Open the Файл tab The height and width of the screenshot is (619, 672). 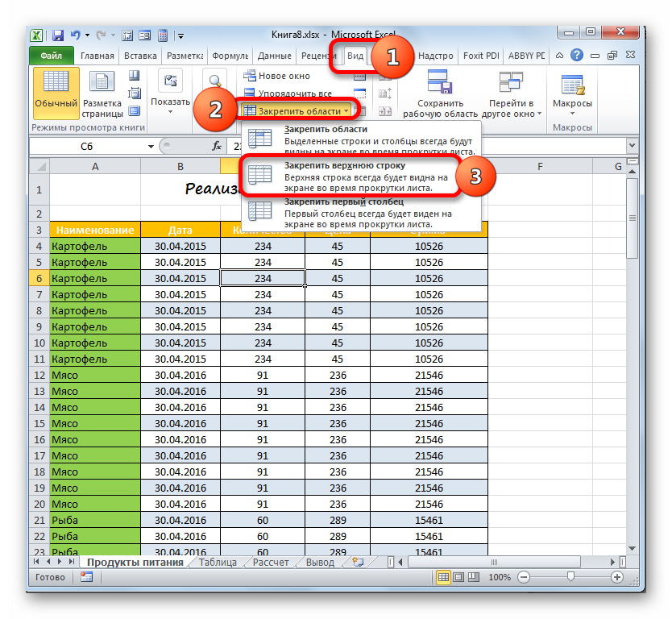(x=52, y=56)
